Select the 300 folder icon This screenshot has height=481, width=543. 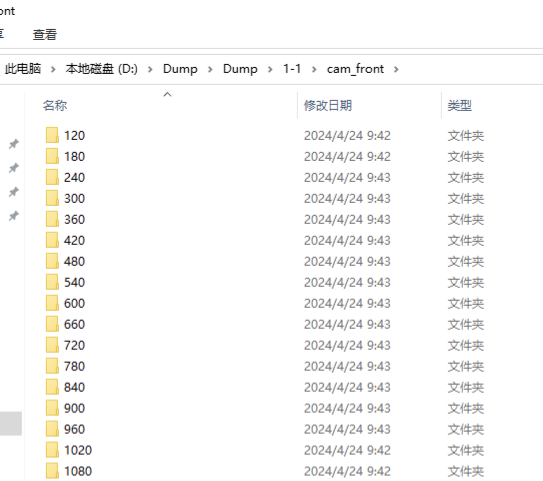[52, 198]
